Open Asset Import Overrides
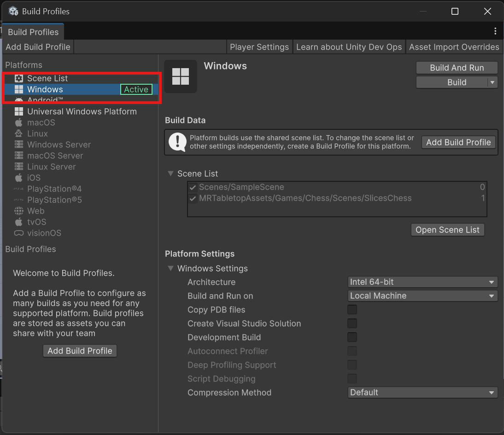This screenshot has width=504, height=435. click(x=454, y=47)
